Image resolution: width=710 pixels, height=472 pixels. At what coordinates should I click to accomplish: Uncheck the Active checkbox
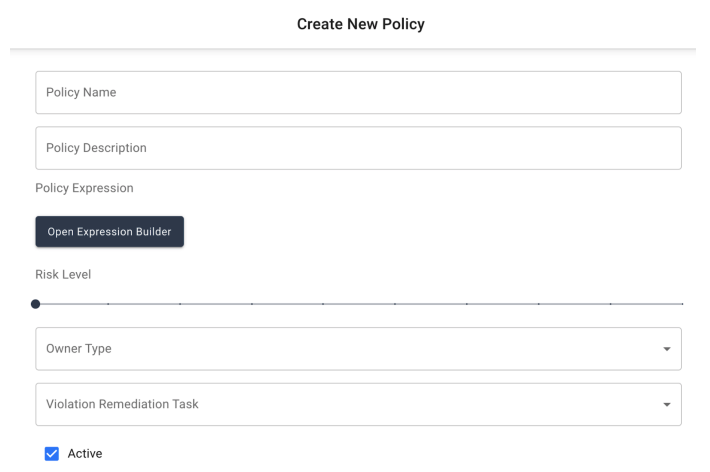tap(52, 453)
